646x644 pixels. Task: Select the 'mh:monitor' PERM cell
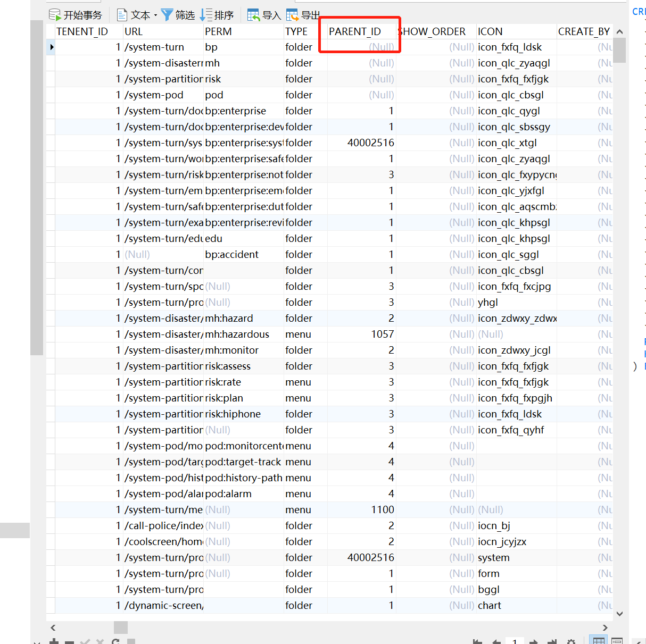point(244,350)
